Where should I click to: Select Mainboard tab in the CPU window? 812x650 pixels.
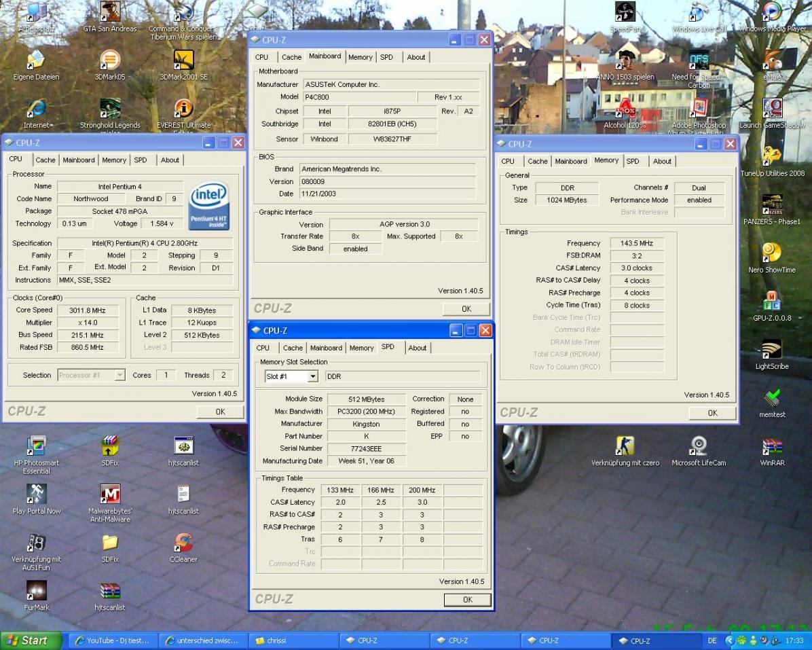[79, 160]
